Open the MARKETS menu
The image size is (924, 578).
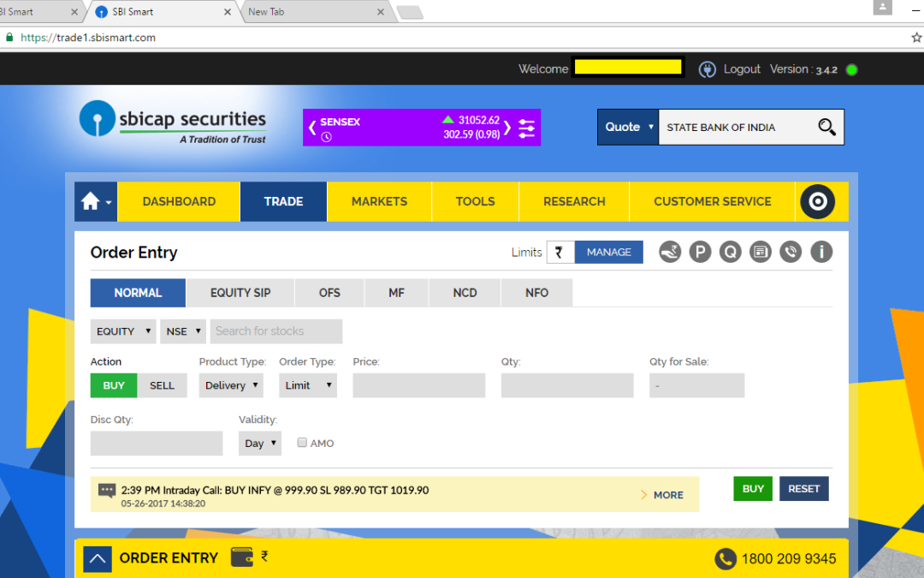(x=380, y=202)
